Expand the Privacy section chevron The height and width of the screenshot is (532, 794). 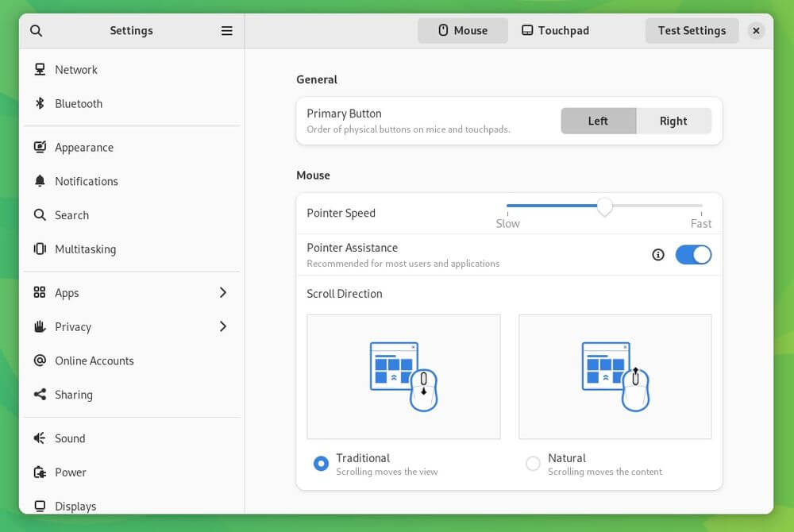223,326
